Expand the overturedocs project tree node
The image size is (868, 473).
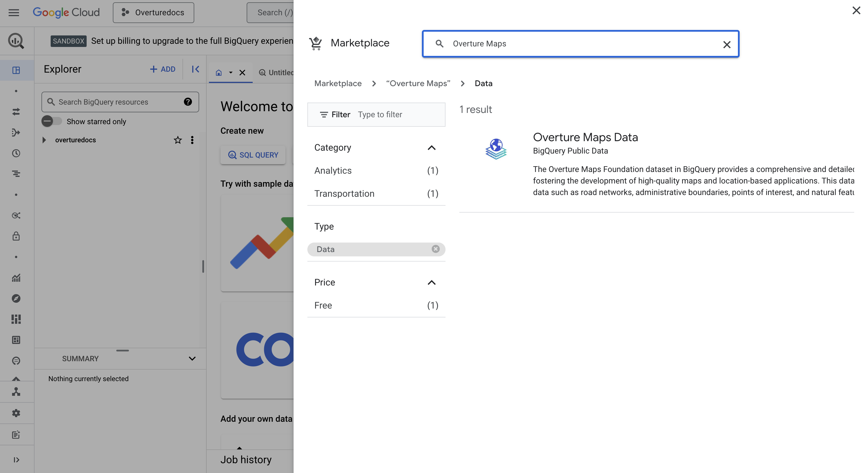click(44, 140)
